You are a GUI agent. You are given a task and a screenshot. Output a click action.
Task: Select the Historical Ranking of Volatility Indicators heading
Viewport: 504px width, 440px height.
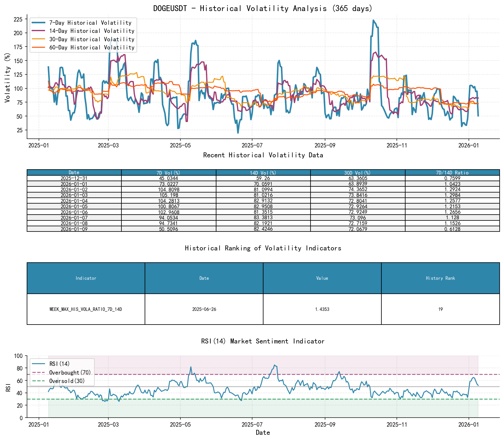(x=263, y=248)
